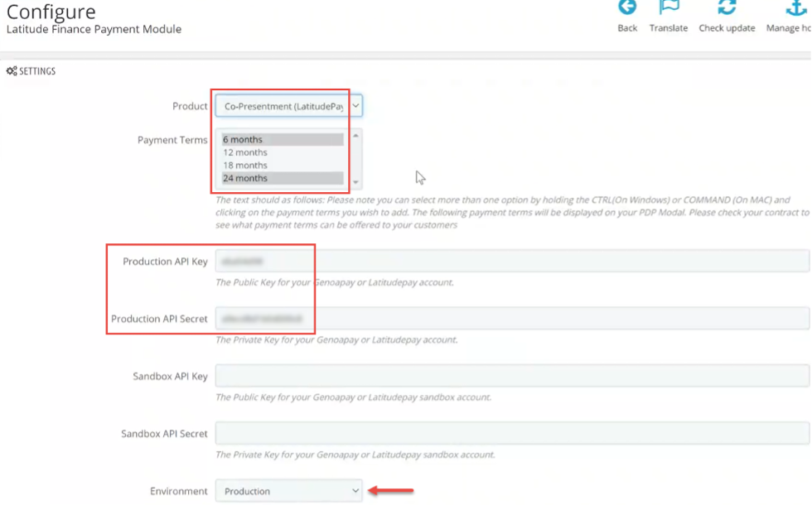Image resolution: width=812 pixels, height=505 pixels.
Task: Click the Back arrow icon
Action: point(627,7)
